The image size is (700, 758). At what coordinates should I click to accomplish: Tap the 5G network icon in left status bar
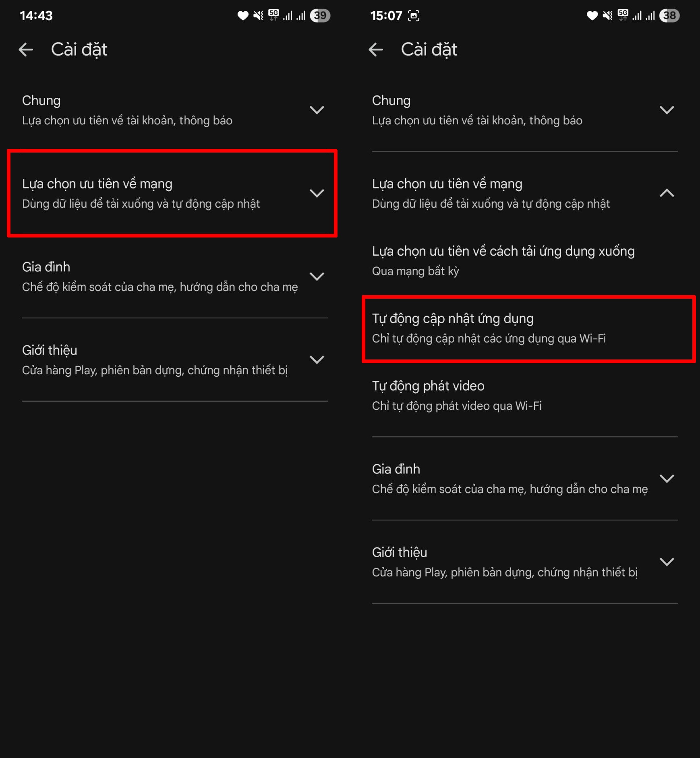(x=273, y=16)
